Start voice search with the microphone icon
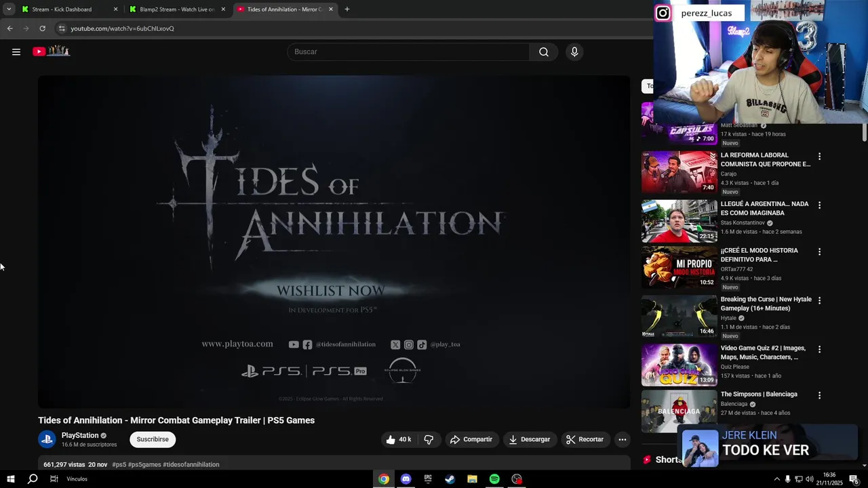Viewport: 868px width, 488px height. point(574,52)
